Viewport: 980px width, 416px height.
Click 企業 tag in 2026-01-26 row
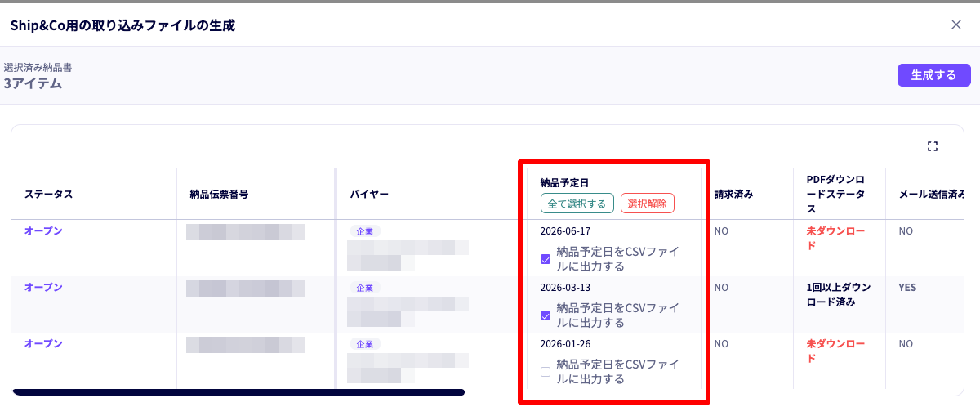(x=364, y=345)
